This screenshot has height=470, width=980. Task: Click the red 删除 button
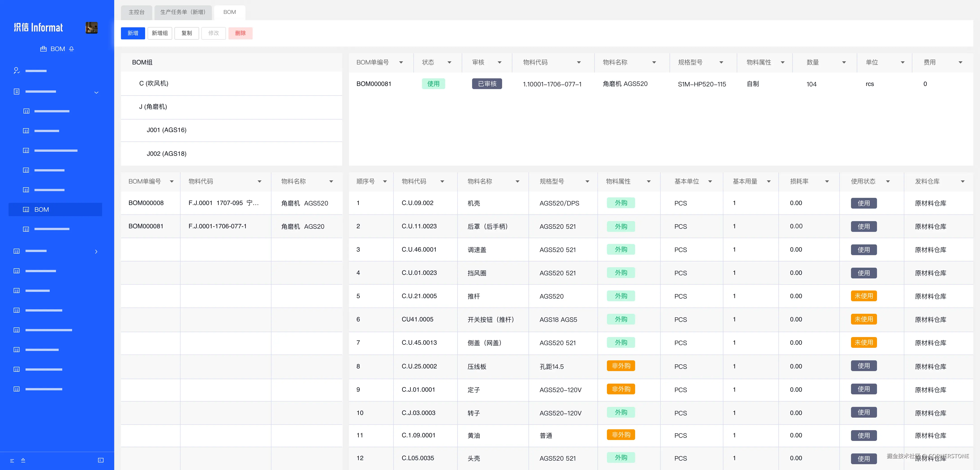point(240,33)
